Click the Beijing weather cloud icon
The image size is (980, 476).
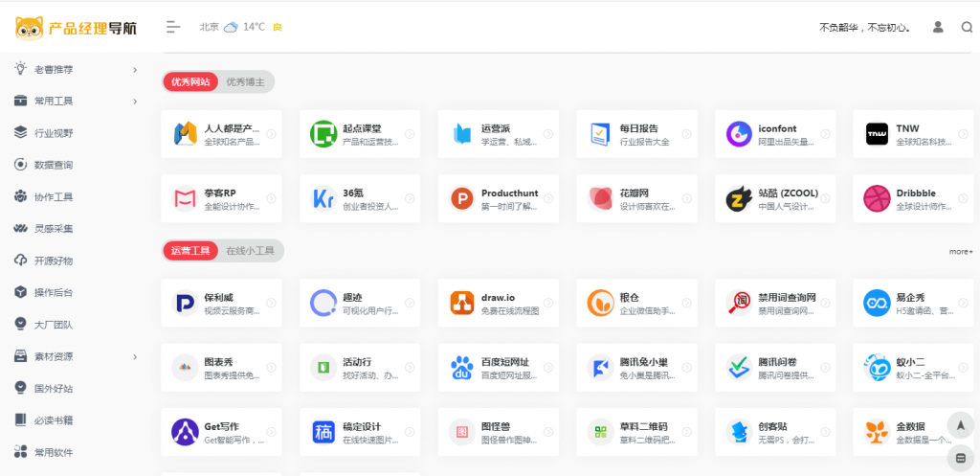pyautogui.click(x=232, y=27)
